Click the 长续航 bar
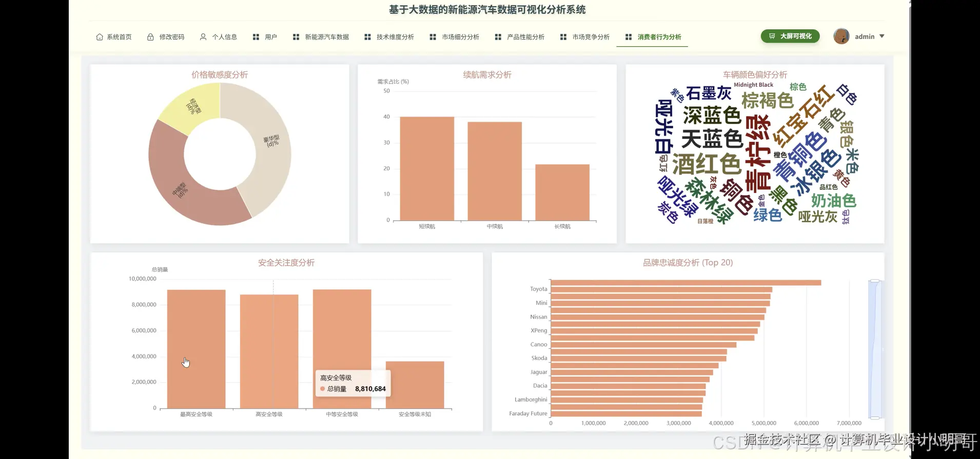This screenshot has height=459, width=980. coord(562,192)
